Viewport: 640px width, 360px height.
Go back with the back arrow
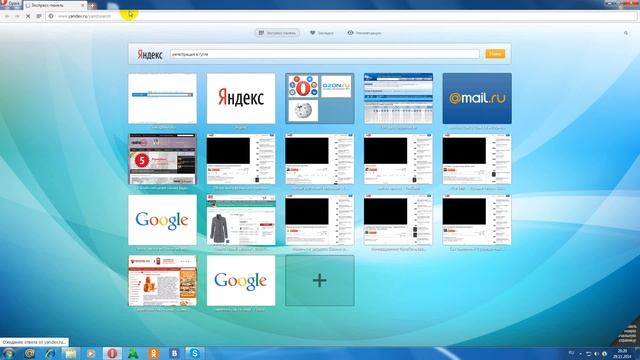[7, 16]
